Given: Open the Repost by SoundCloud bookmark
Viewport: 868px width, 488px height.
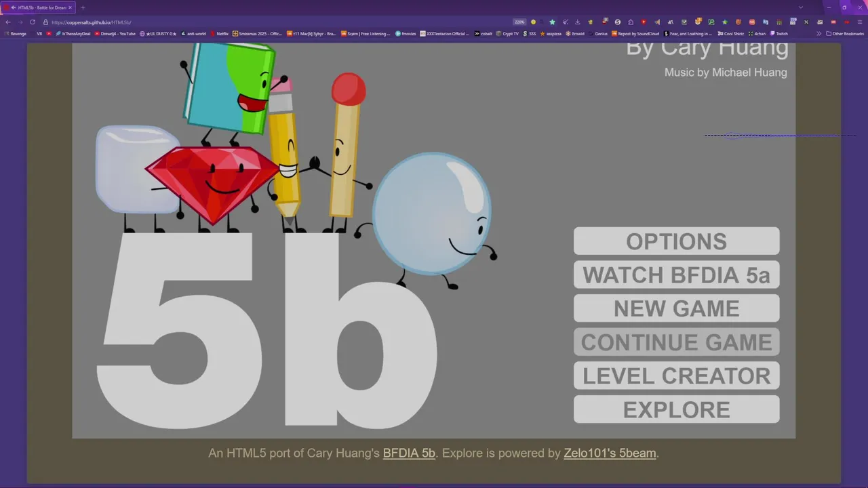Looking at the screenshot, I should (635, 33).
